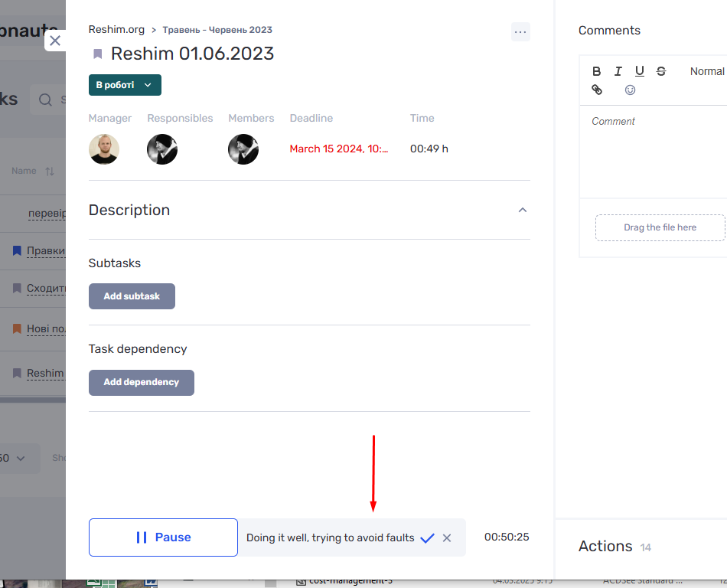727x588 pixels.
Task: Click the Responsibles avatar
Action: pyautogui.click(x=162, y=149)
